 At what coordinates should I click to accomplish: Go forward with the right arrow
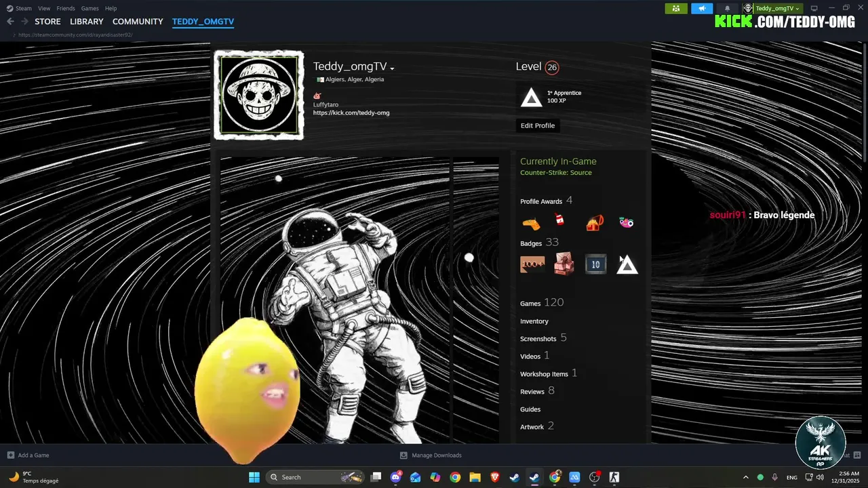coord(24,22)
